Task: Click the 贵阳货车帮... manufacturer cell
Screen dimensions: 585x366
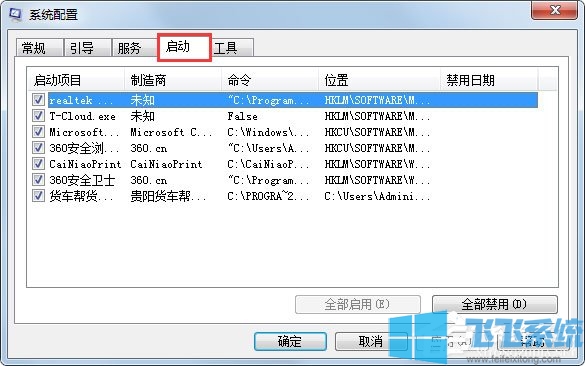Action: 168,196
